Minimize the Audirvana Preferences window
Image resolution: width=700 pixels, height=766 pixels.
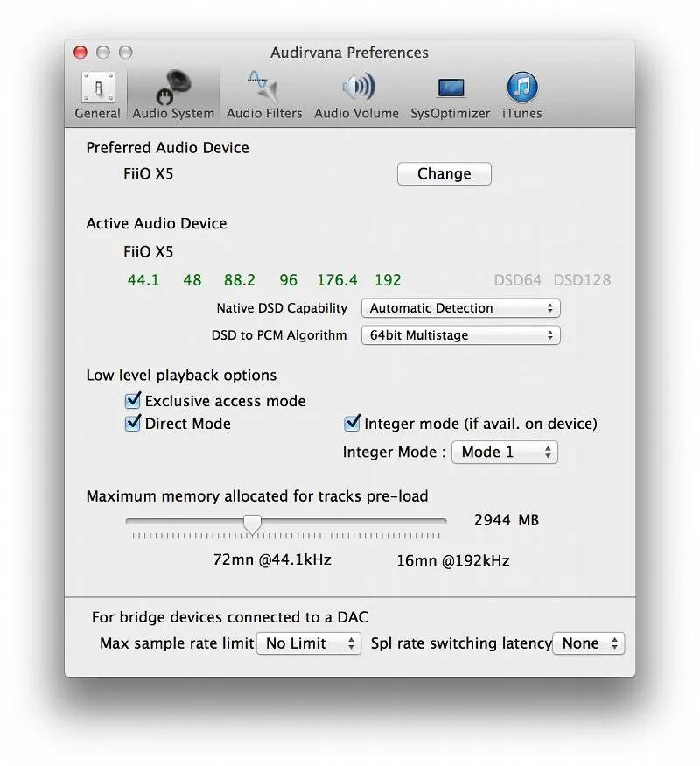(103, 53)
